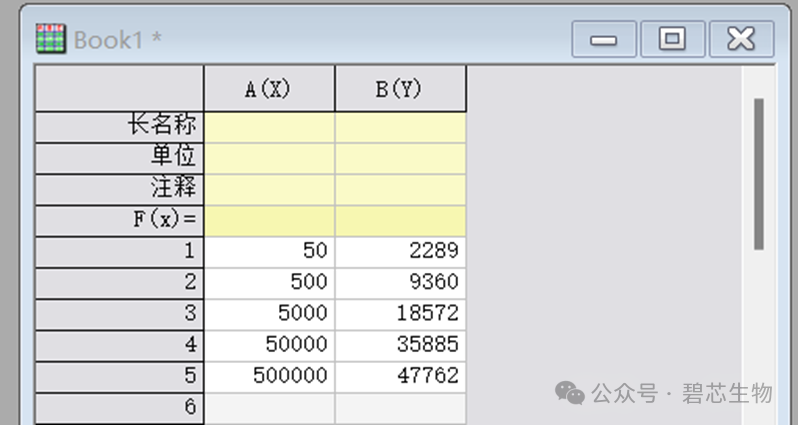Select row 6 header
This screenshot has height=425, width=798.
[x=119, y=408]
